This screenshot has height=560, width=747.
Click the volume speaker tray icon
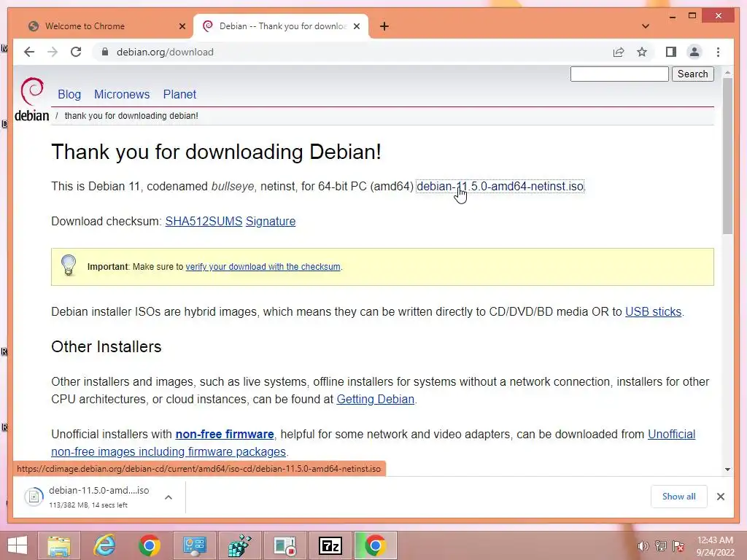coord(643,546)
